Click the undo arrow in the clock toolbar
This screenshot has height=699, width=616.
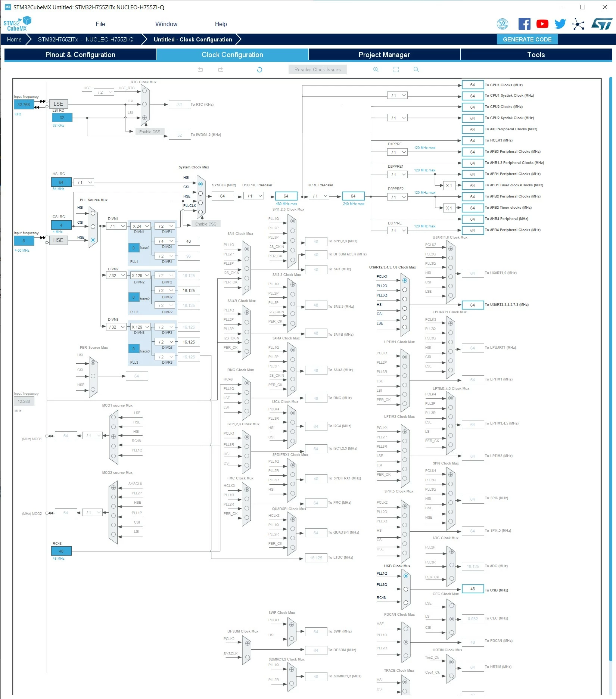point(200,69)
